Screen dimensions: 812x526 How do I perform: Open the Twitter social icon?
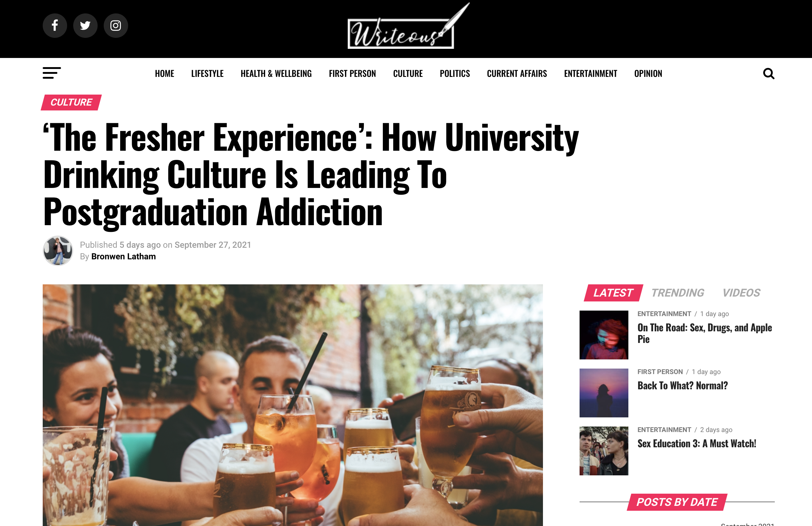[85, 26]
